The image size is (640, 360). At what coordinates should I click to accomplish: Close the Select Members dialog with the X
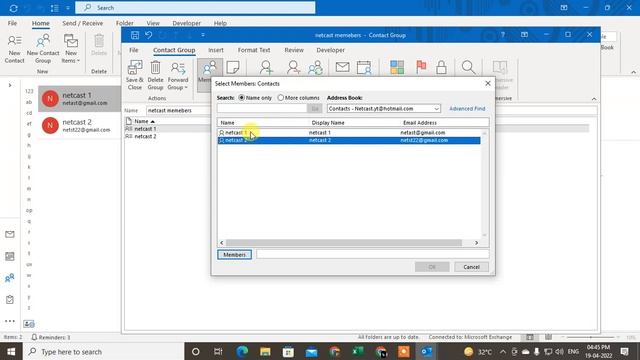[488, 83]
